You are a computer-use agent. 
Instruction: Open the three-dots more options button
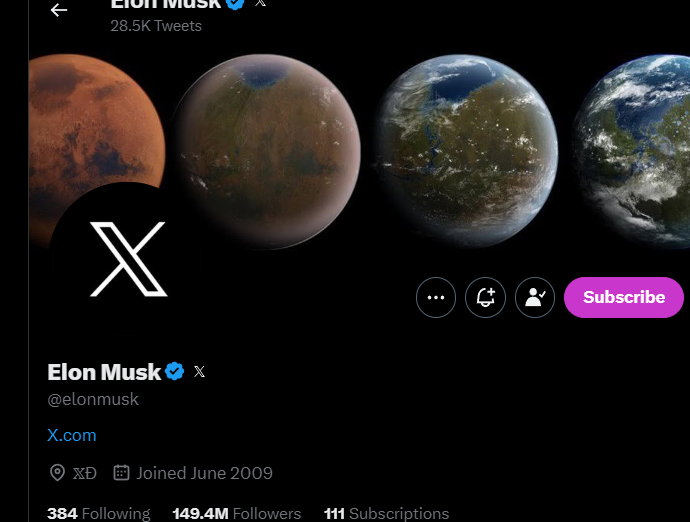[436, 298]
